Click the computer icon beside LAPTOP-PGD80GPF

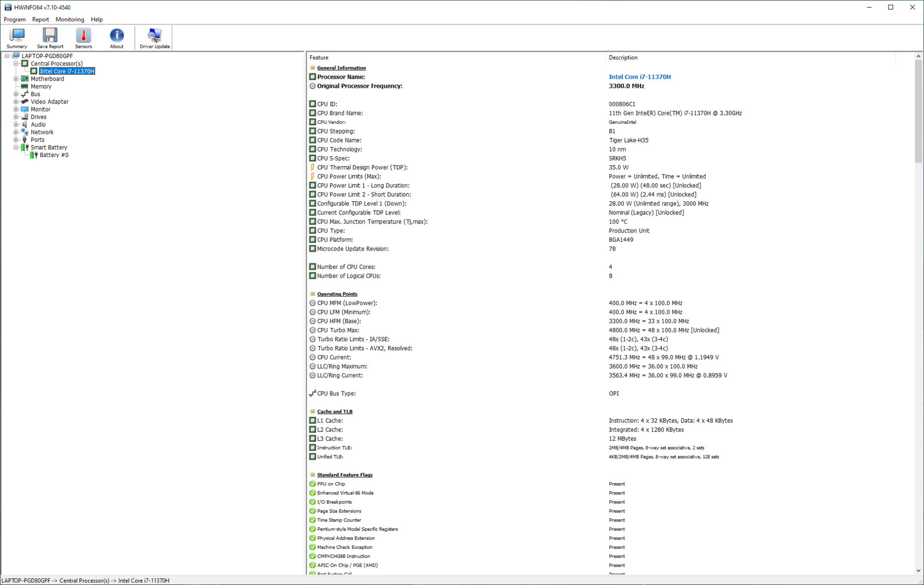(16, 56)
